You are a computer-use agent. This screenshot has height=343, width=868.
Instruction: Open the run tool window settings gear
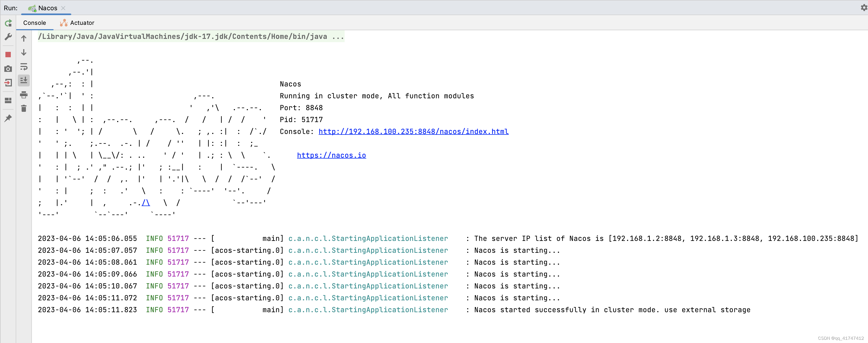click(861, 7)
